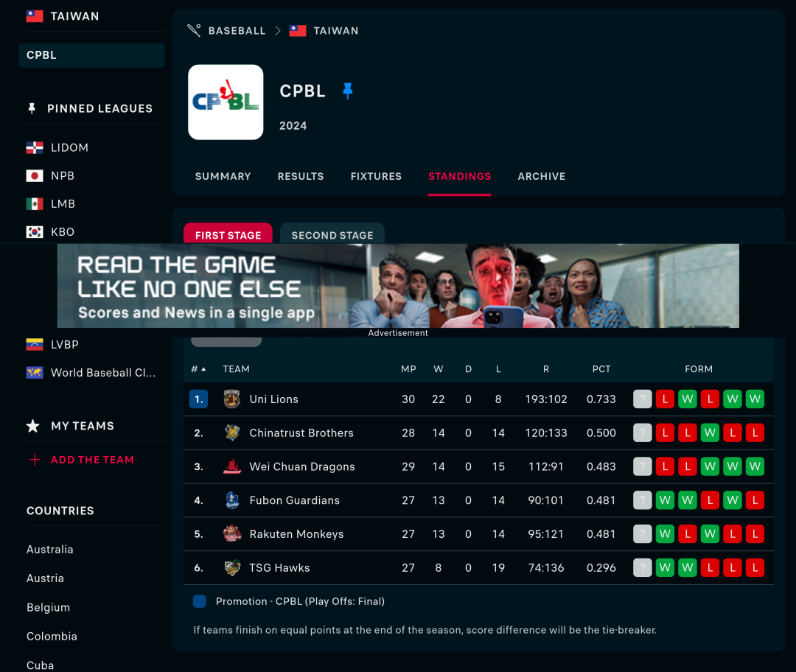The image size is (796, 672).
Task: Click the advertisement banner image
Action: click(x=398, y=286)
